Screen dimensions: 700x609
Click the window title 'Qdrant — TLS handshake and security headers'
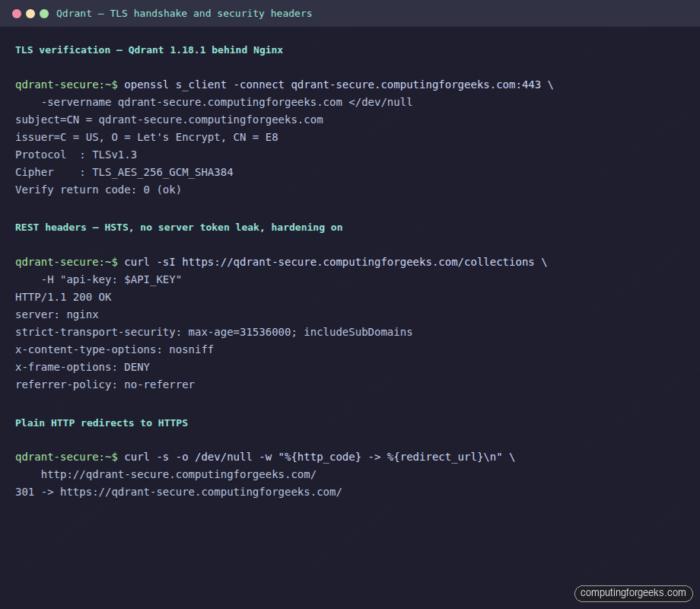click(x=184, y=14)
